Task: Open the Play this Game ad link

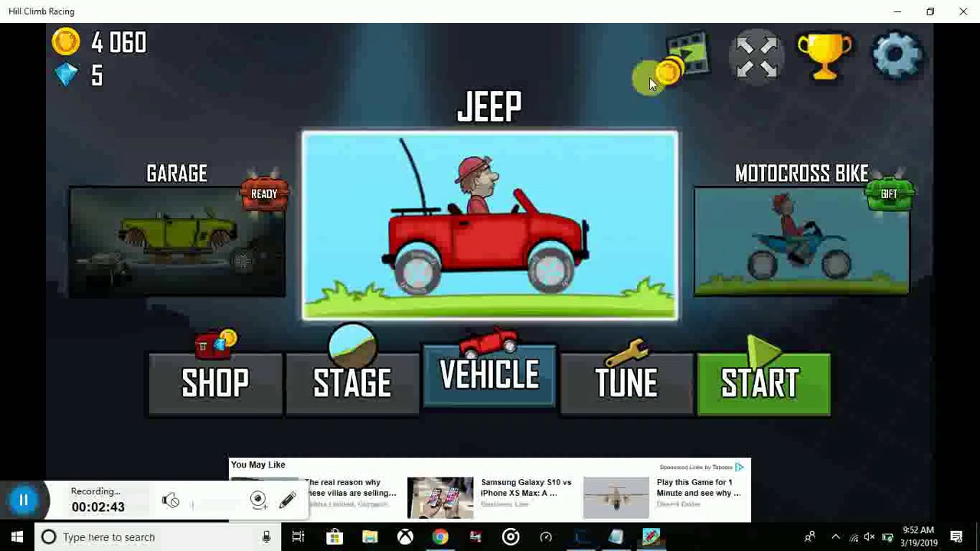Action: [699, 487]
